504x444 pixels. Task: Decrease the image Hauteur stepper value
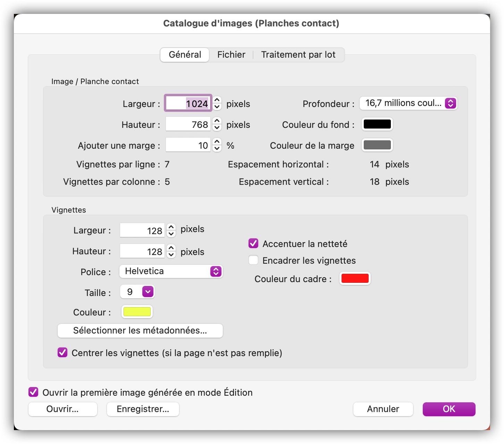click(x=217, y=128)
